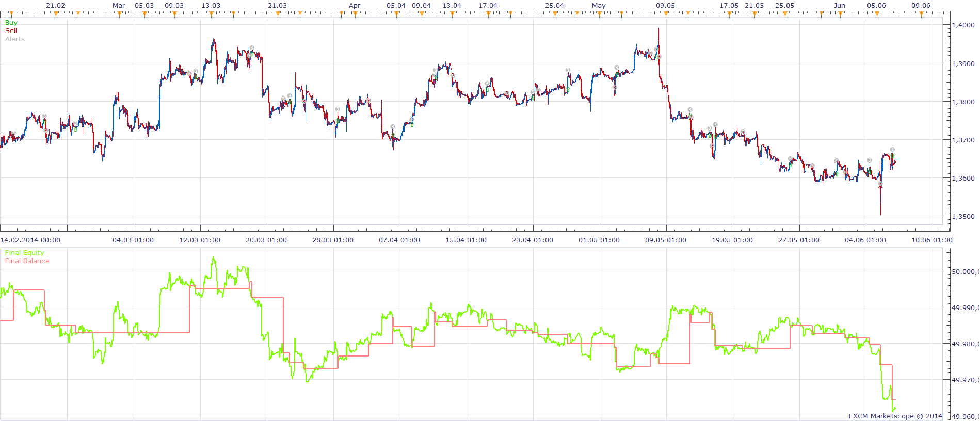Pick the orange marker under 05.04
The image size is (980, 421).
396,14
